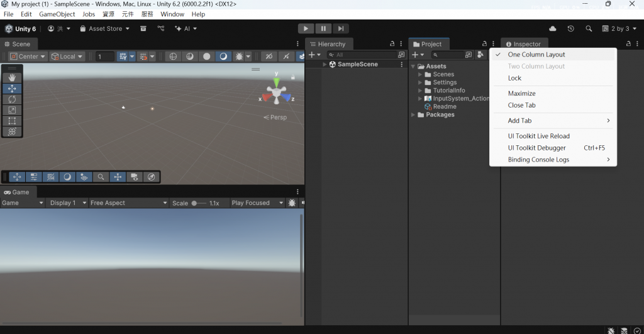Open the Free Aspect dropdown
The image size is (644, 334).
pos(128,203)
